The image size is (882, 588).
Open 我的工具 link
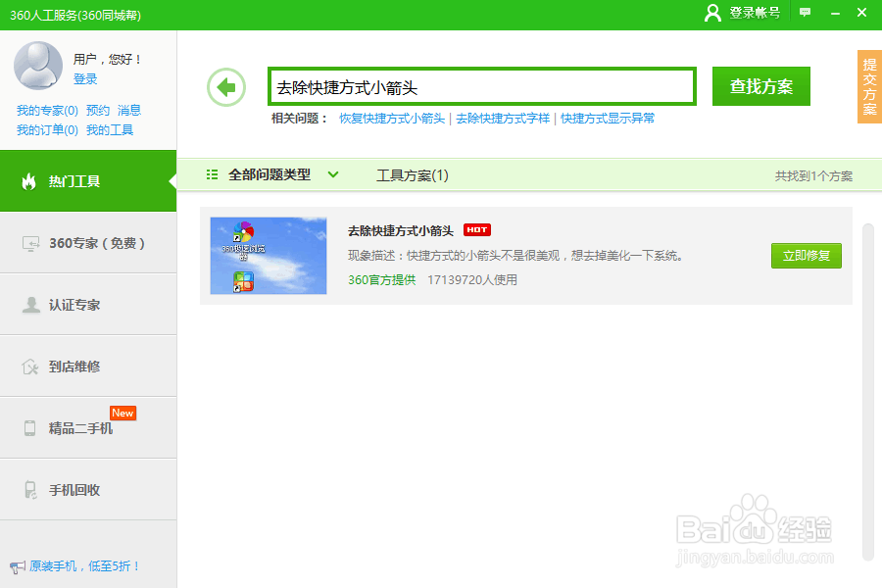(110, 130)
